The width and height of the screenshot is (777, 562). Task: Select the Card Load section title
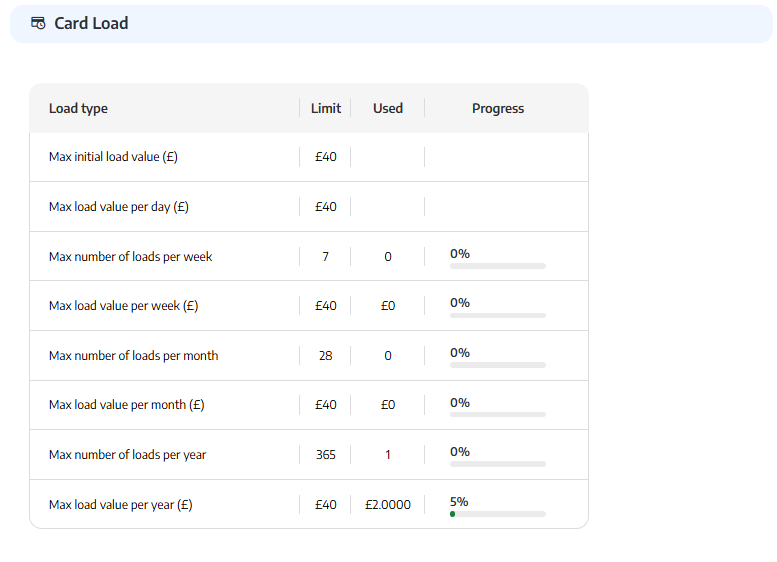(91, 23)
